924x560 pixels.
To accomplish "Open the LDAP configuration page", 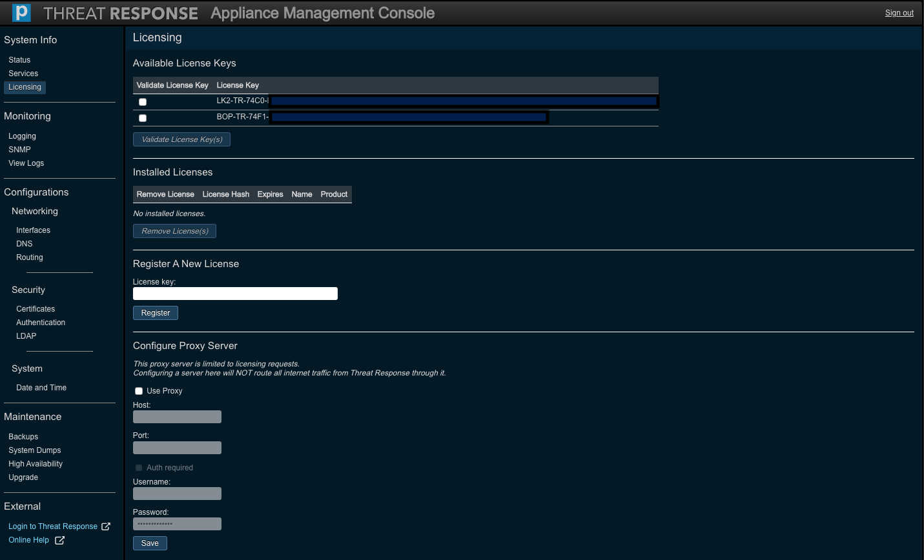I will click(x=26, y=336).
